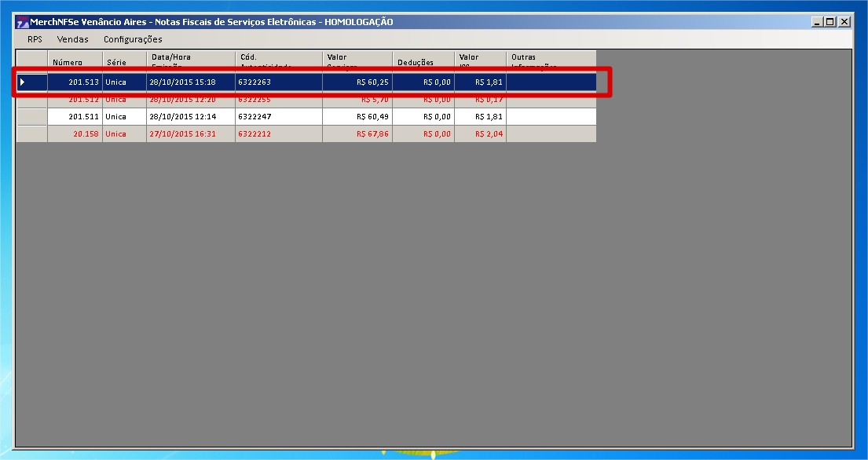Click the Deduções column header
868x460 pixels.
[423, 60]
